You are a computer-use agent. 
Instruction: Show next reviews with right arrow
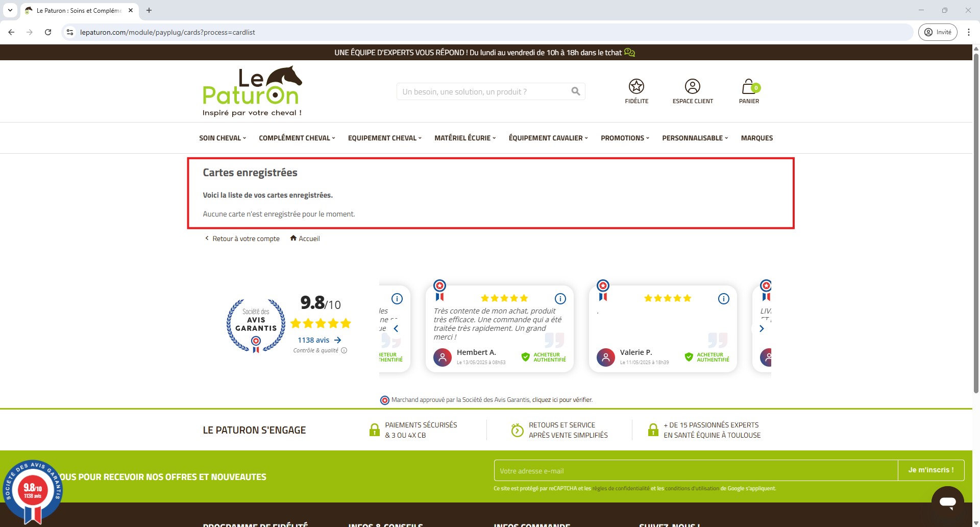coord(762,329)
